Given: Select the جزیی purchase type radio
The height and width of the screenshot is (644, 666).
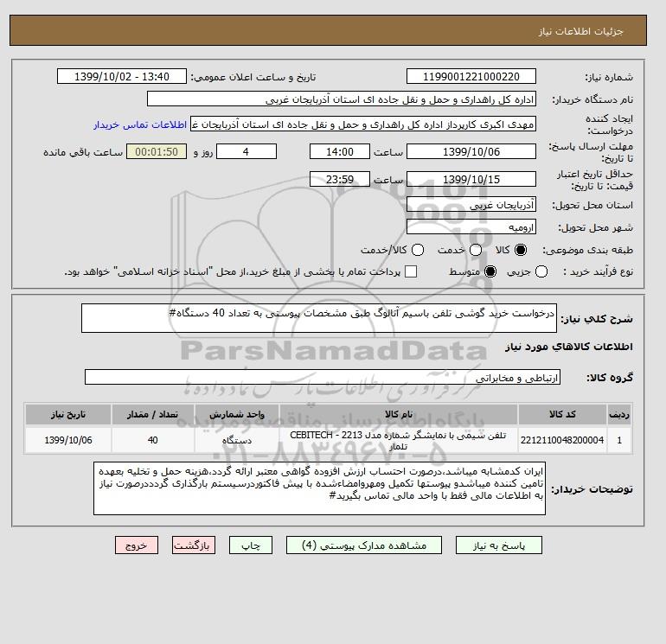Looking at the screenshot, I should (541, 271).
